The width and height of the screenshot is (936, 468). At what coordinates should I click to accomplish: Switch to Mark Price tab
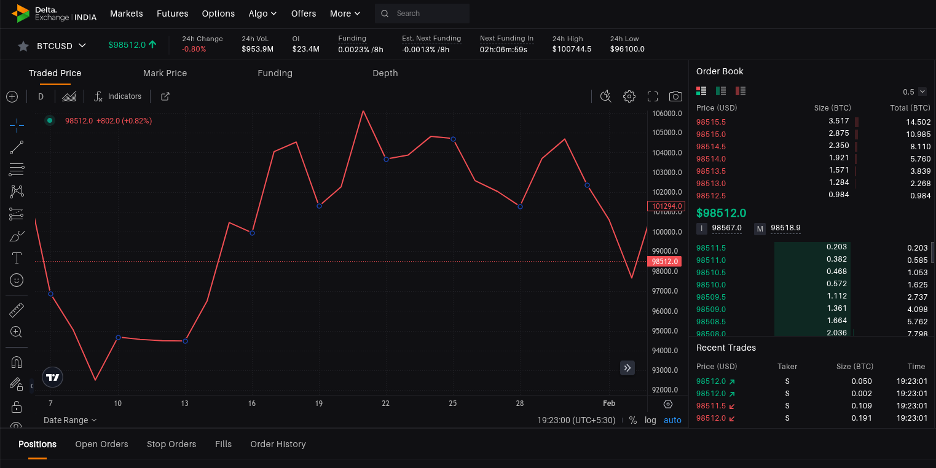(x=165, y=73)
